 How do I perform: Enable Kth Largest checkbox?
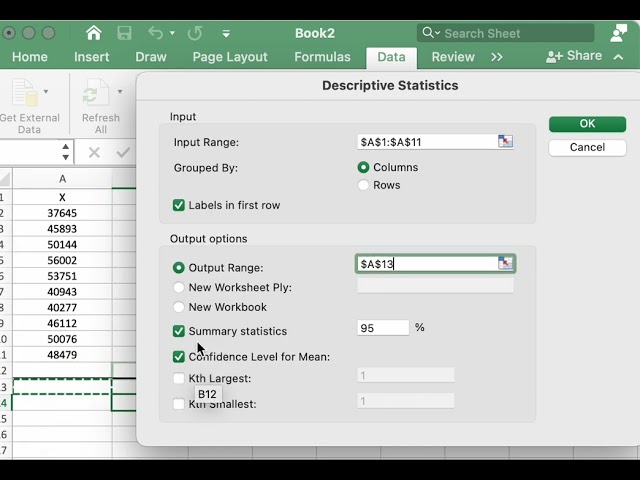179,378
